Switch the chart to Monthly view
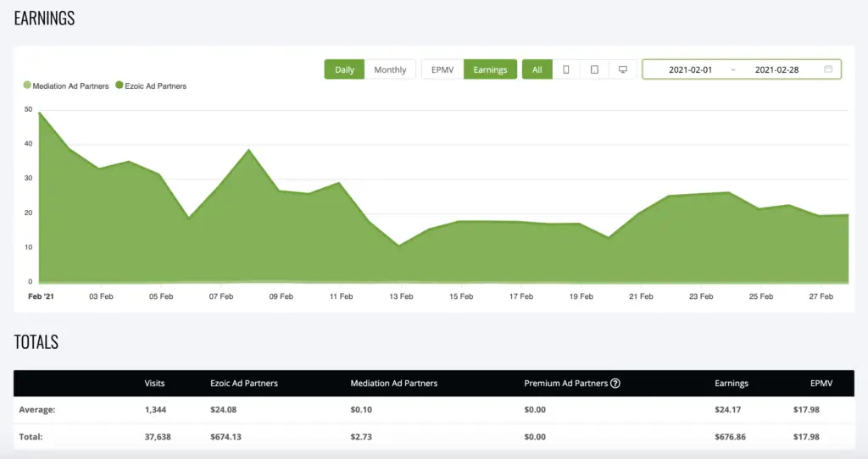The height and width of the screenshot is (459, 868). pos(390,69)
